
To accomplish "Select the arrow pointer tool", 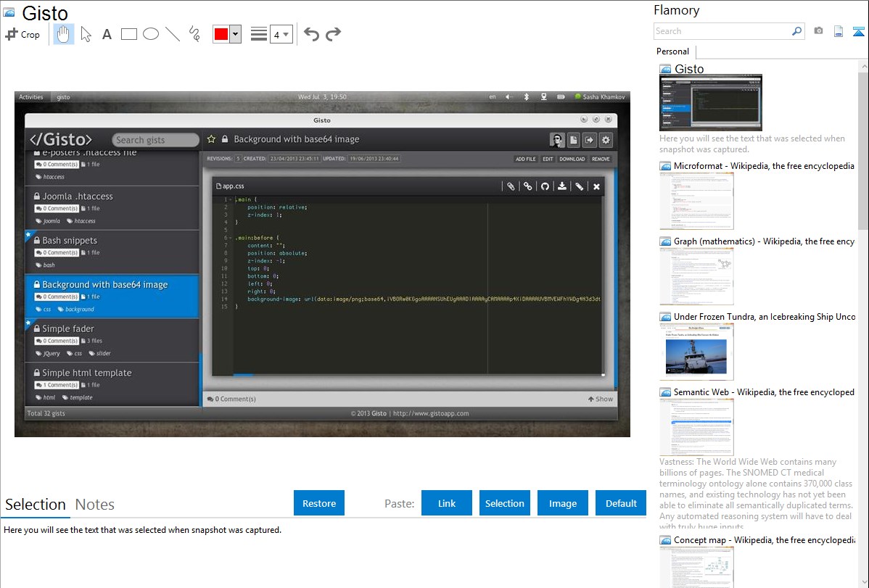I will coord(86,34).
